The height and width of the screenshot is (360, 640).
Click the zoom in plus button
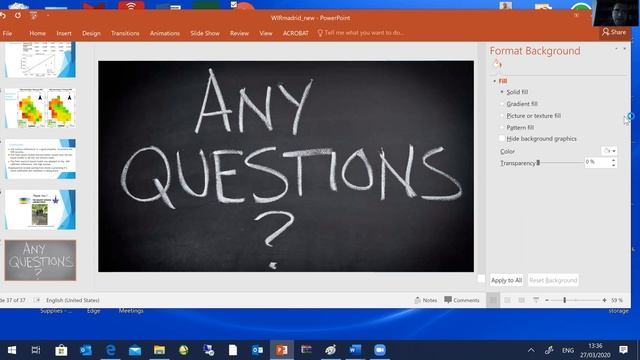point(604,300)
